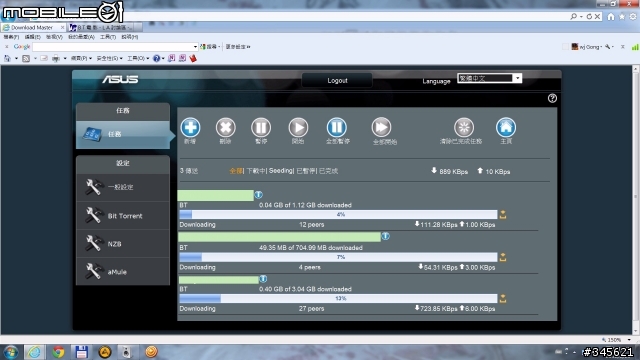
Task: Open the Windows Start button
Action: [10, 352]
